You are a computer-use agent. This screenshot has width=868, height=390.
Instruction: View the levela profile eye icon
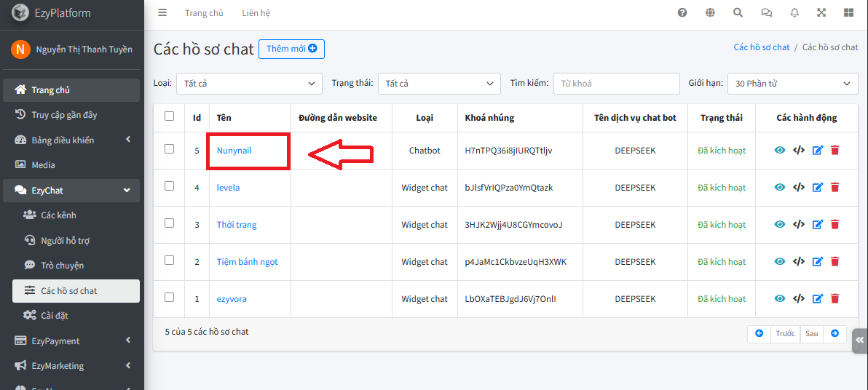click(x=780, y=188)
